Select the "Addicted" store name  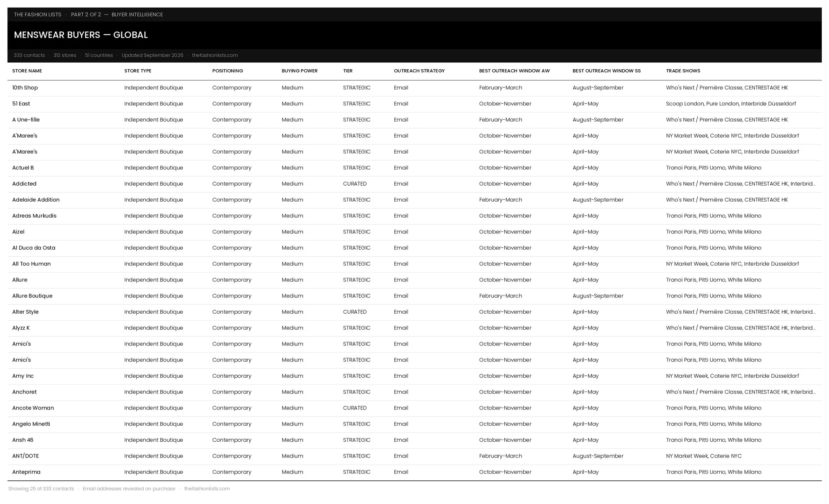tap(24, 184)
